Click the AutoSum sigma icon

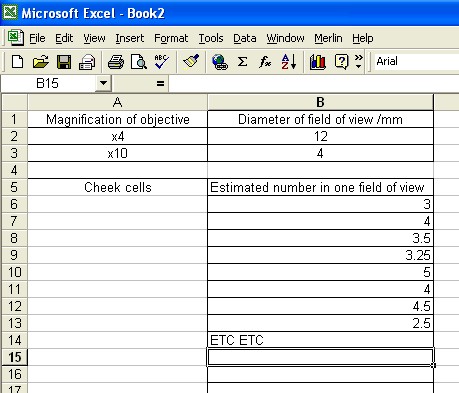[242, 62]
